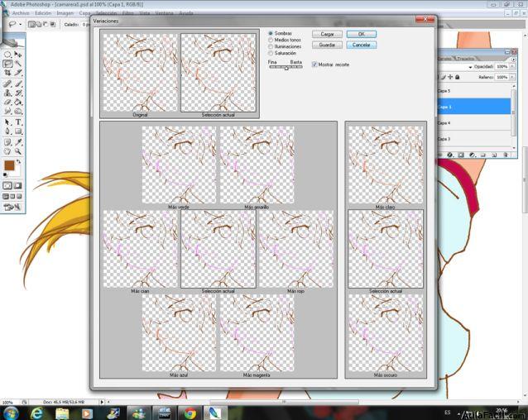Jump to ImageReady from toolbox bottom

[x=12, y=208]
